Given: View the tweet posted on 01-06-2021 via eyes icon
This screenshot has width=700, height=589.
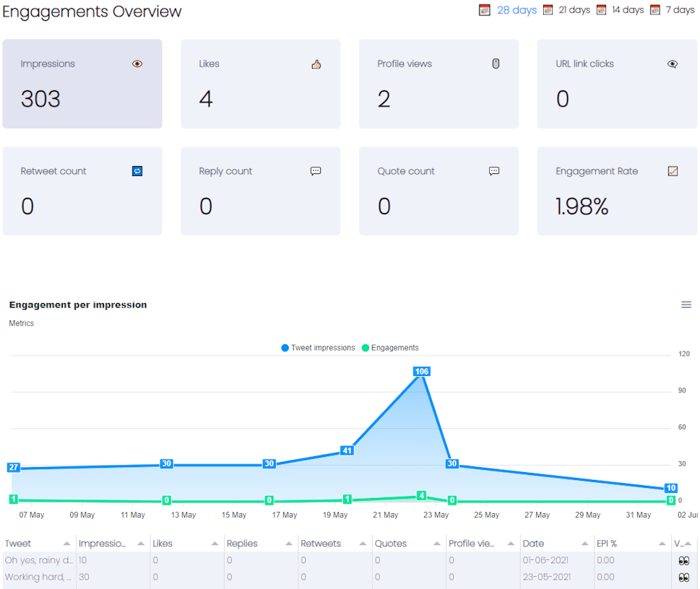Looking at the screenshot, I should click(x=683, y=560).
